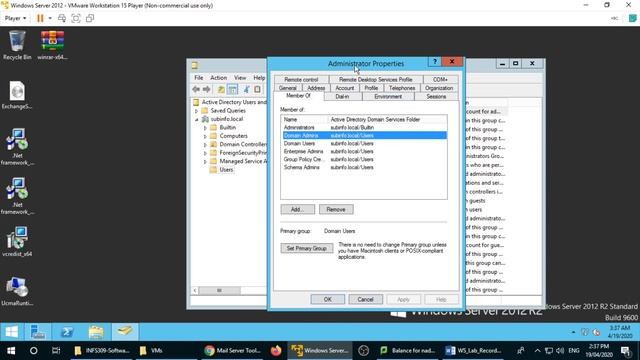Open host notification center icon
The image size is (640, 360).
pos(626,351)
